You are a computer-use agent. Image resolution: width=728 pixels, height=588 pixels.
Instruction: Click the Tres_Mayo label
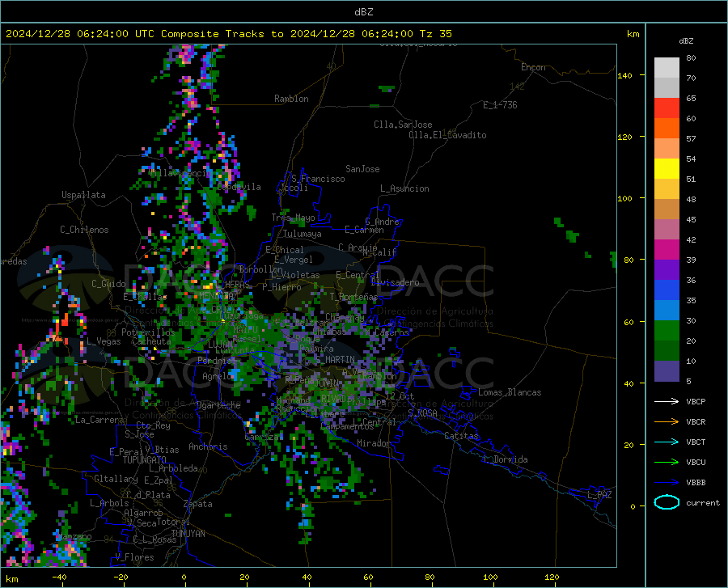coord(293,218)
